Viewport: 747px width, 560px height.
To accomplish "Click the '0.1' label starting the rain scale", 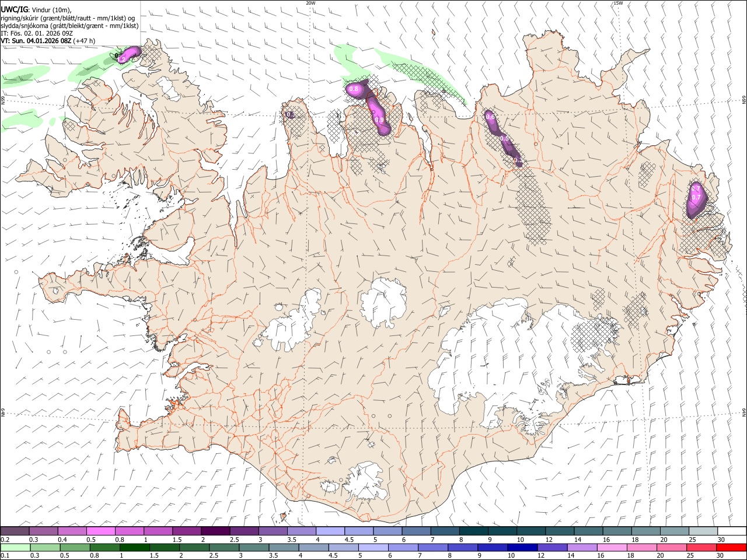I will [x=5, y=555].
